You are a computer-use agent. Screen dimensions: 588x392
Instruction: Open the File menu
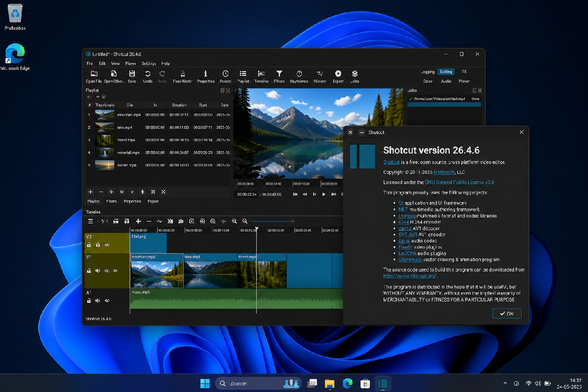point(90,63)
